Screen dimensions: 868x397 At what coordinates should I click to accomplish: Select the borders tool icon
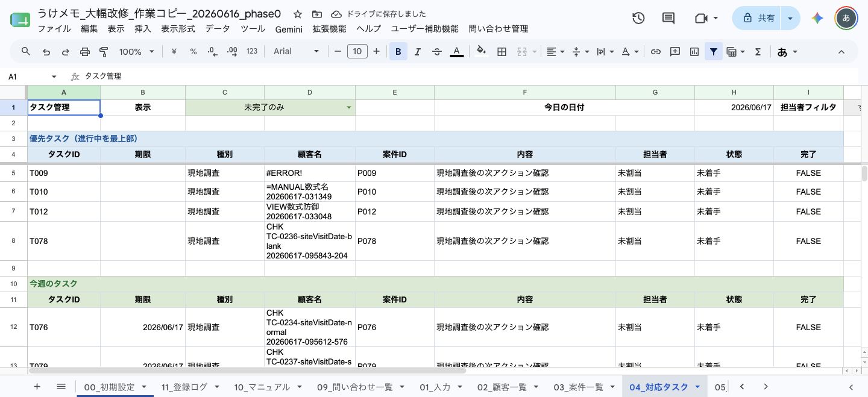click(502, 52)
